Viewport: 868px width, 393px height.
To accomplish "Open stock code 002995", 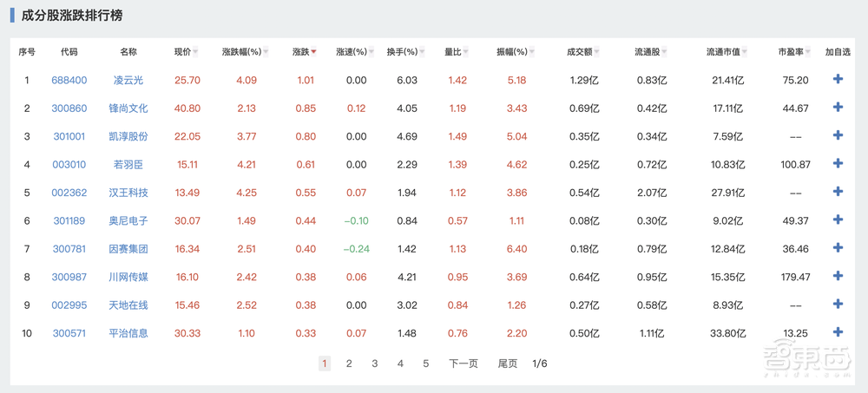I will tap(69, 305).
